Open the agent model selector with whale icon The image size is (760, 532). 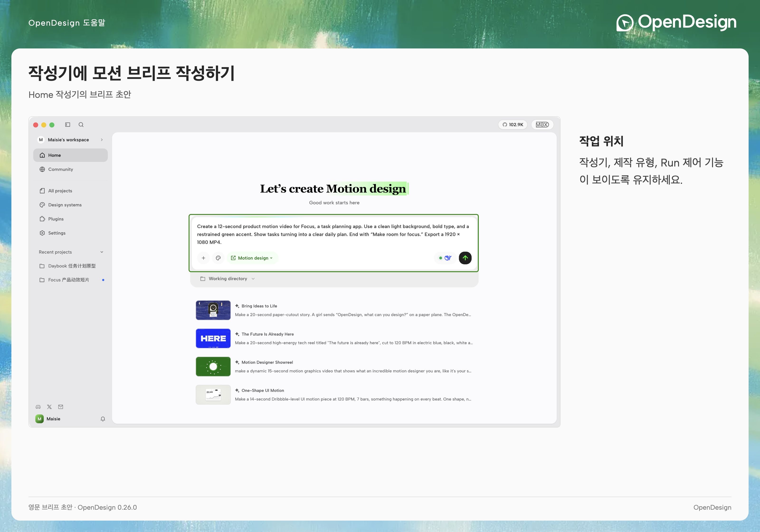[445, 258]
